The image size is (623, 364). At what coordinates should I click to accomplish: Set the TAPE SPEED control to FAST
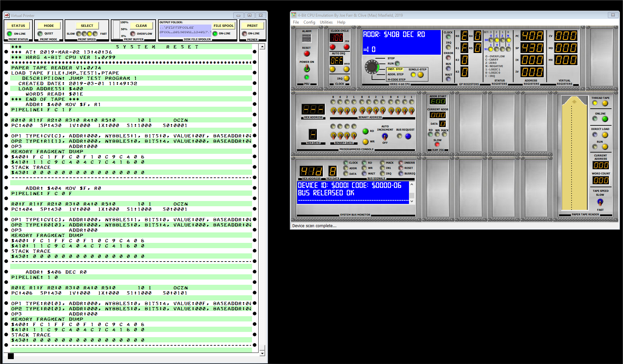tap(600, 203)
